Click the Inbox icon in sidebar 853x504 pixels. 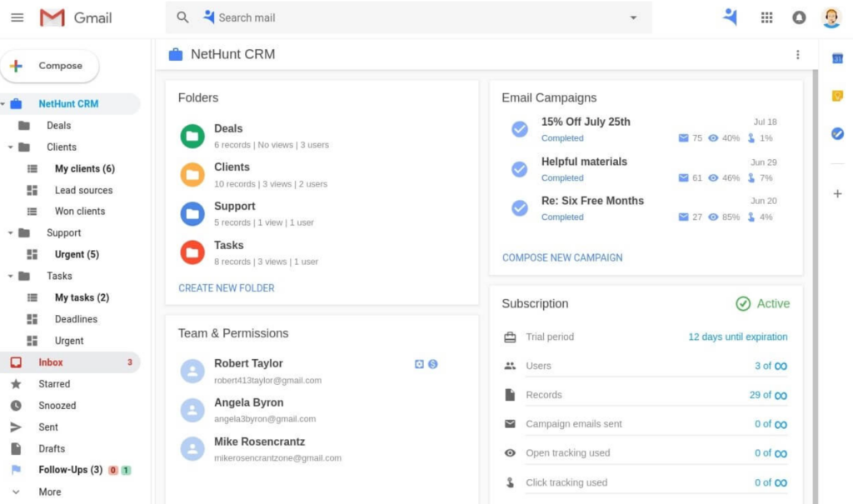point(16,362)
